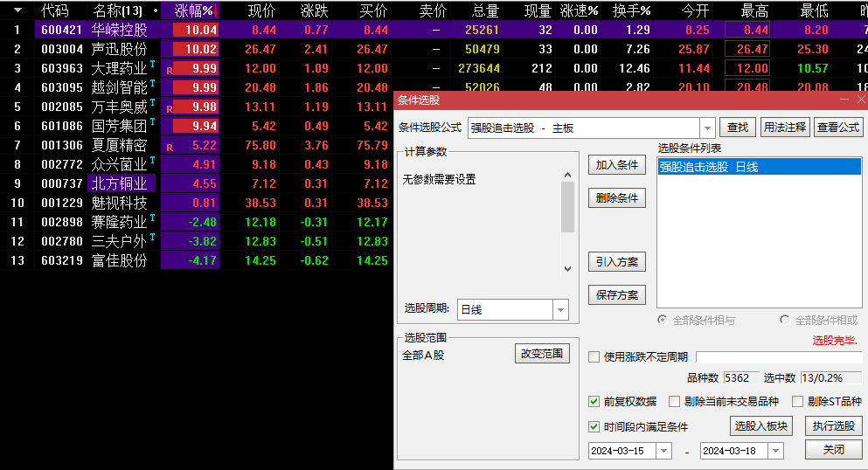Image resolution: width=868 pixels, height=470 pixels.
Task: Sort by 今开 column header
Action: click(x=695, y=10)
